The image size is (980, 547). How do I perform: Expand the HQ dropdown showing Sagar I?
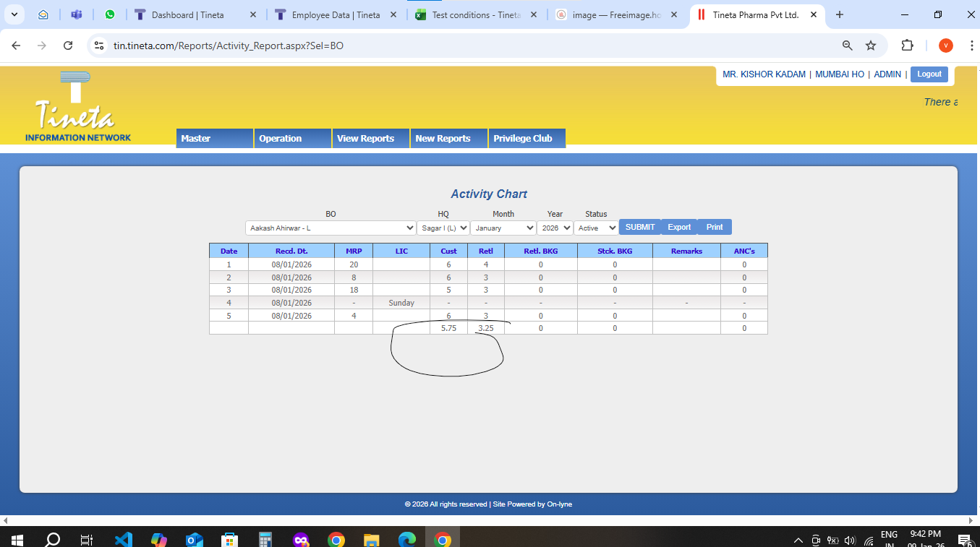443,228
